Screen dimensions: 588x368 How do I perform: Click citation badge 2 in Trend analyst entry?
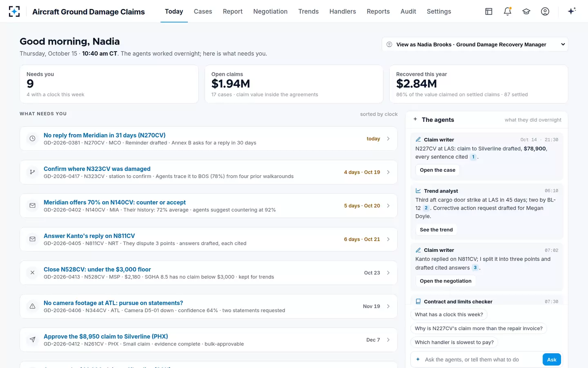[x=426, y=208]
